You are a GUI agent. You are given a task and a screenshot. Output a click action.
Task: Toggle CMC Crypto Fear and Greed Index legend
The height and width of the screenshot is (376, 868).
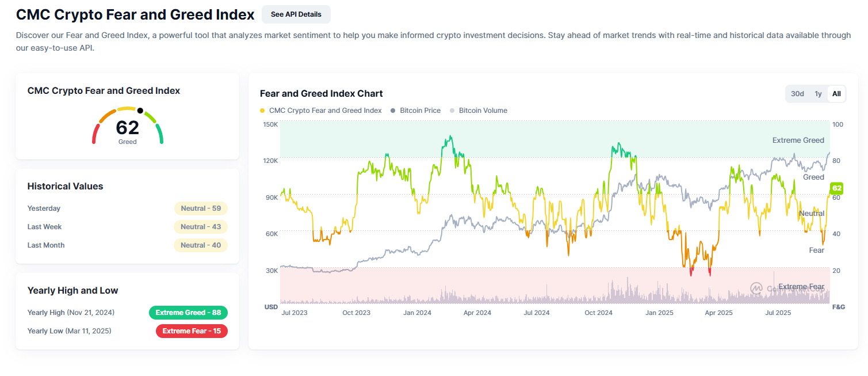pos(325,111)
